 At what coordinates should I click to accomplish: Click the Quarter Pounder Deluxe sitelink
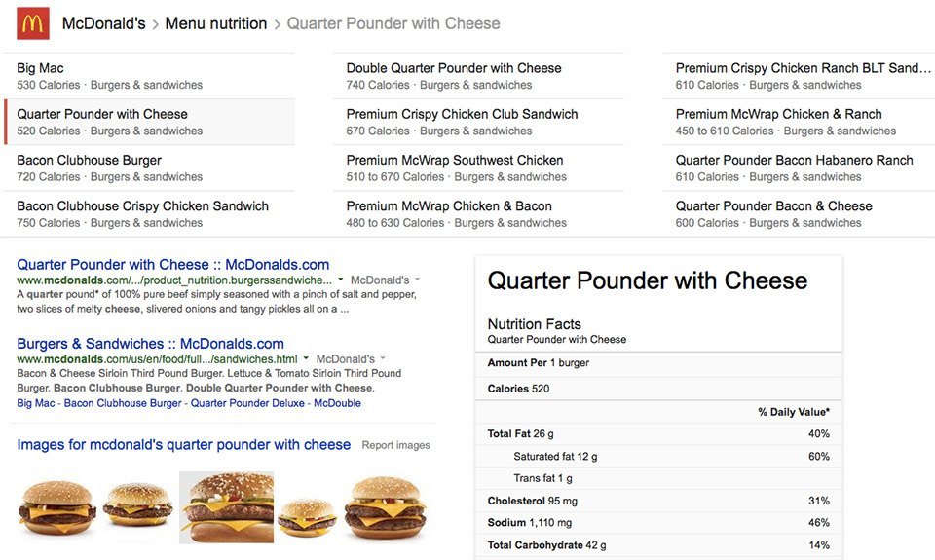pos(246,403)
